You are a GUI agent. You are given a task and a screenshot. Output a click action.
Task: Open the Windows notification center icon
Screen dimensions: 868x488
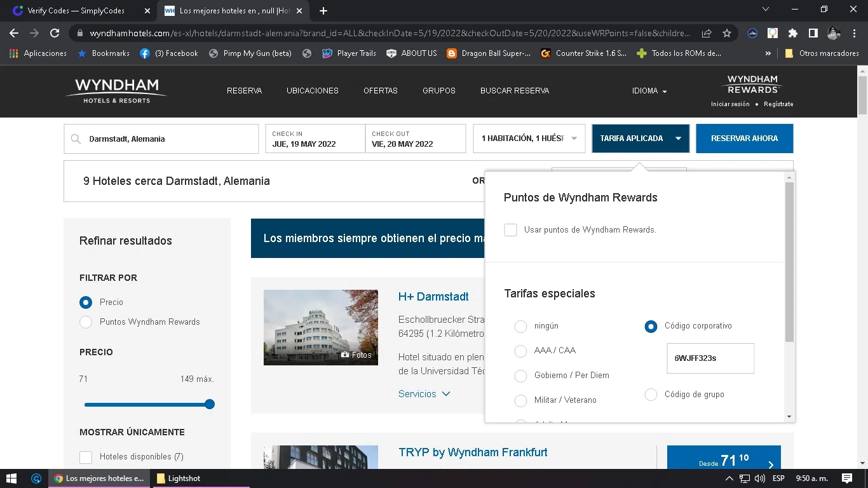coord(846,478)
